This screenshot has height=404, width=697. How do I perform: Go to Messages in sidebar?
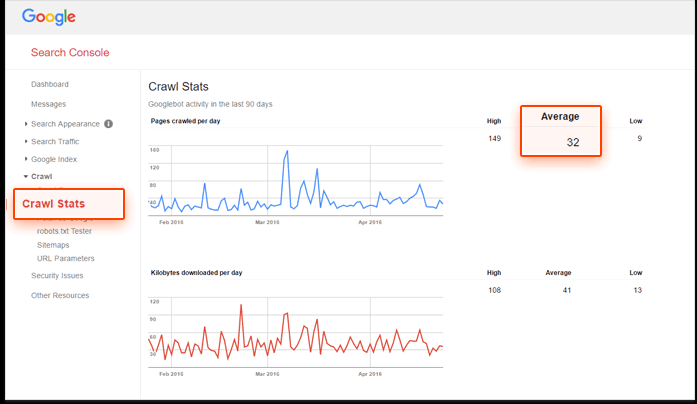(48, 104)
